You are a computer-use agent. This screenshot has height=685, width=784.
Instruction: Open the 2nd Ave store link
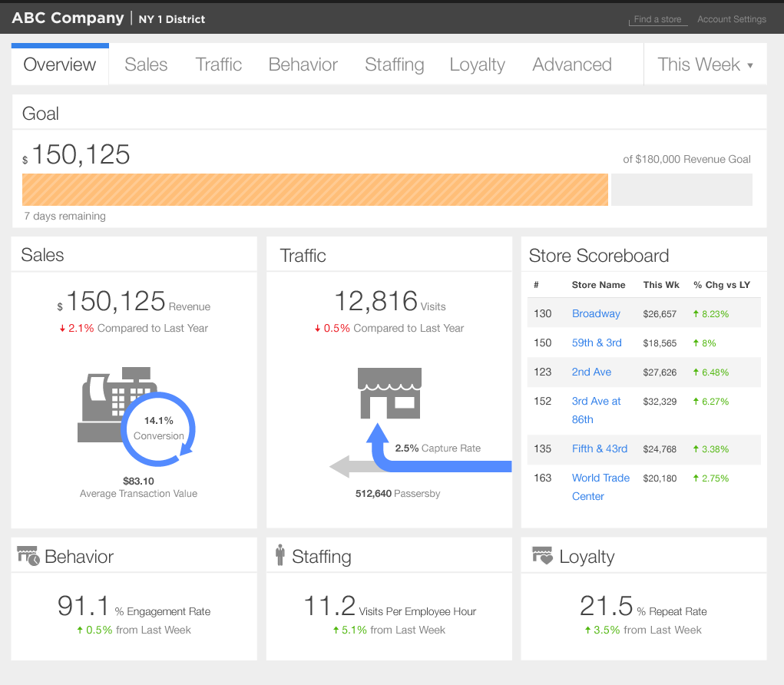tap(591, 372)
